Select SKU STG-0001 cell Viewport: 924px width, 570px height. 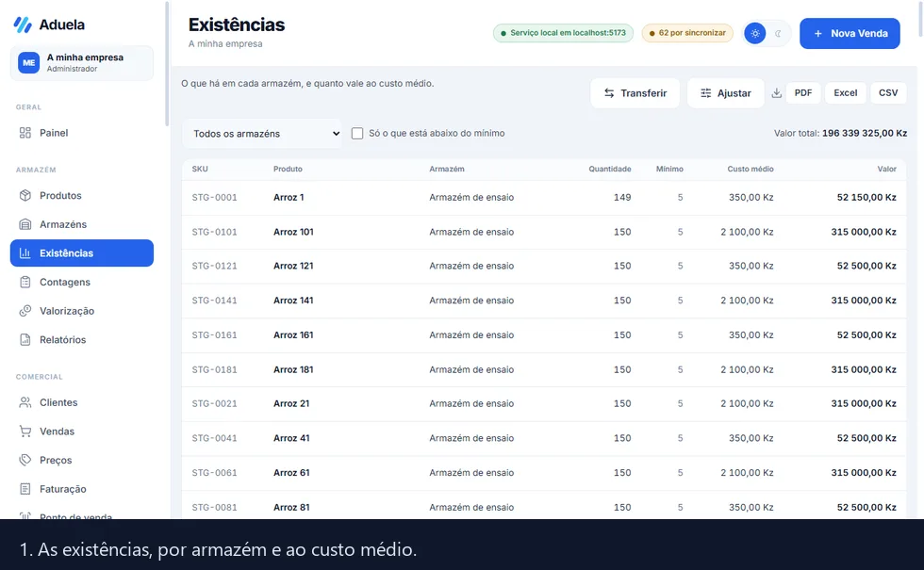click(215, 197)
